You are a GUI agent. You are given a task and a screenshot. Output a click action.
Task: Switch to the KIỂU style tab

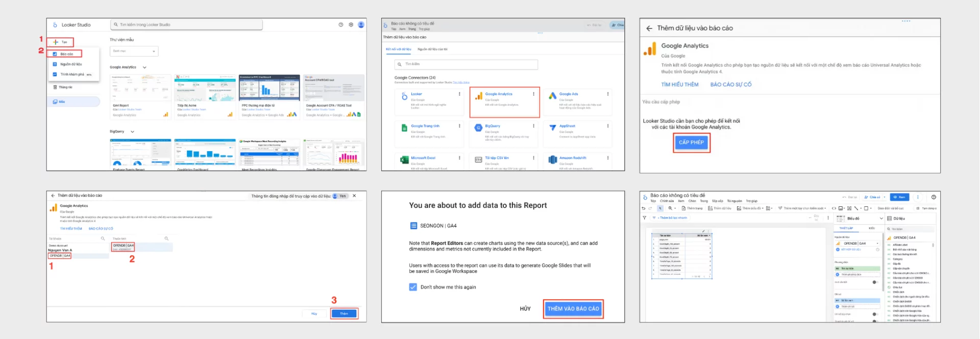pos(872,228)
